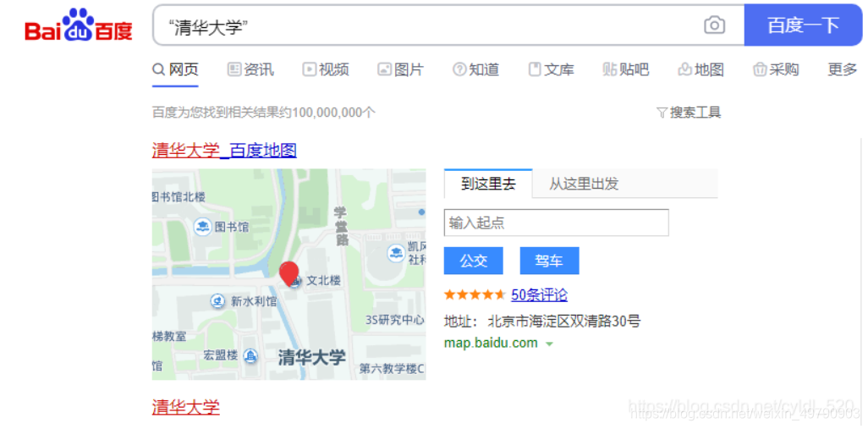Switch to the 地图 tab
Image resolution: width=868 pixels, height=429 pixels.
coord(701,69)
